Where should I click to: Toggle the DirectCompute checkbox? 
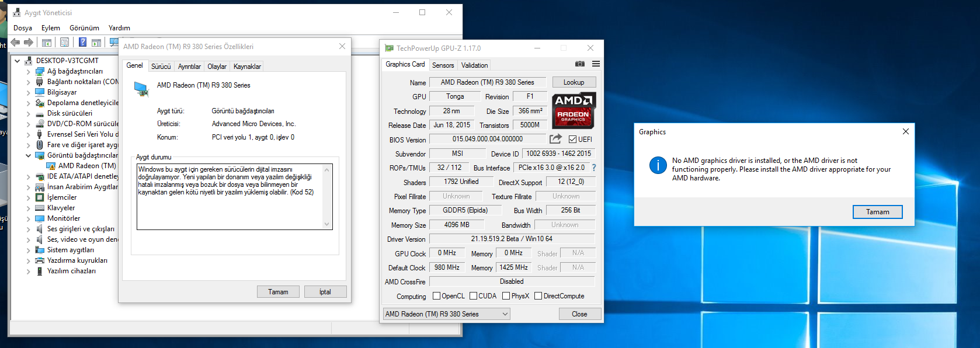538,296
